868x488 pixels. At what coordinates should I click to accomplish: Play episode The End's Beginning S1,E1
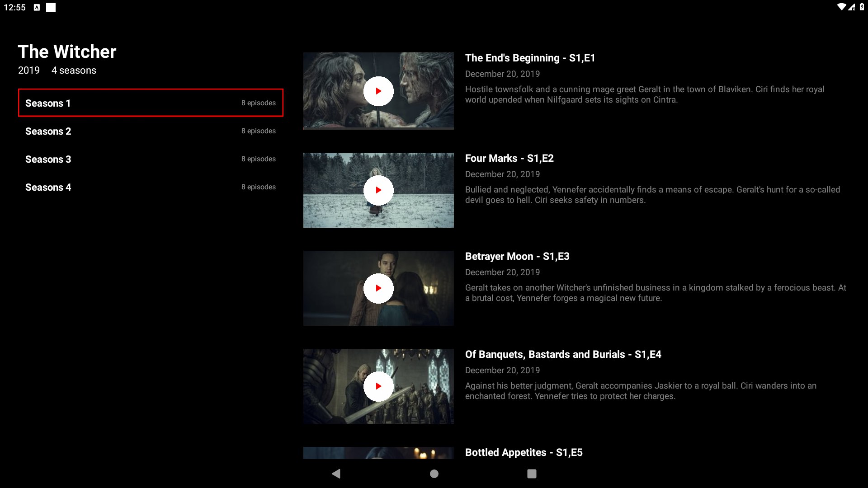pyautogui.click(x=379, y=91)
